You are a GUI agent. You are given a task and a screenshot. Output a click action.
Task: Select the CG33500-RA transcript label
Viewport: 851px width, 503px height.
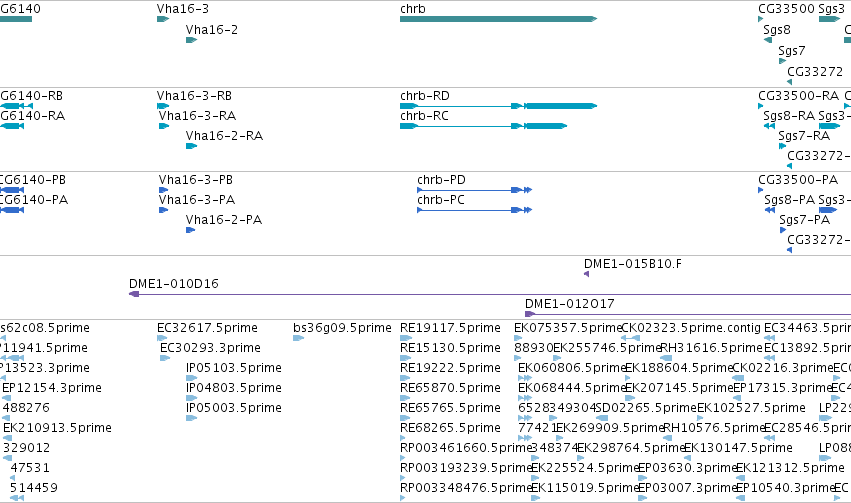[x=798, y=96]
